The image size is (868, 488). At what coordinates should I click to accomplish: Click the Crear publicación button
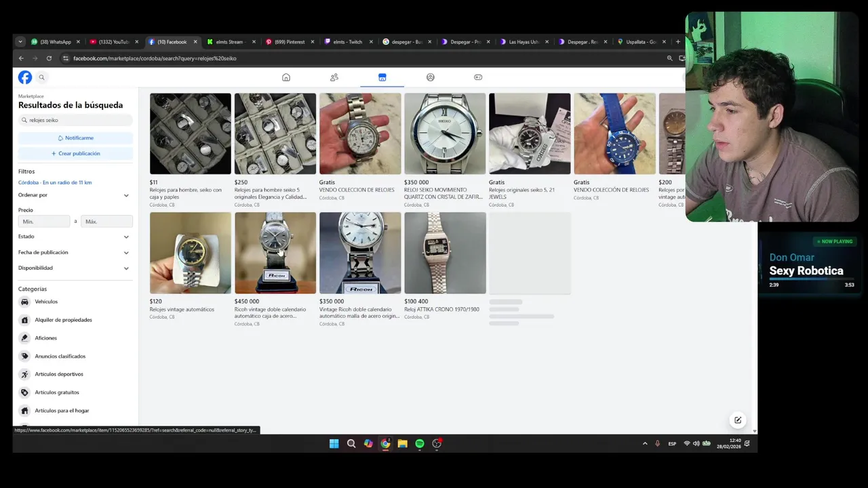pyautogui.click(x=75, y=154)
